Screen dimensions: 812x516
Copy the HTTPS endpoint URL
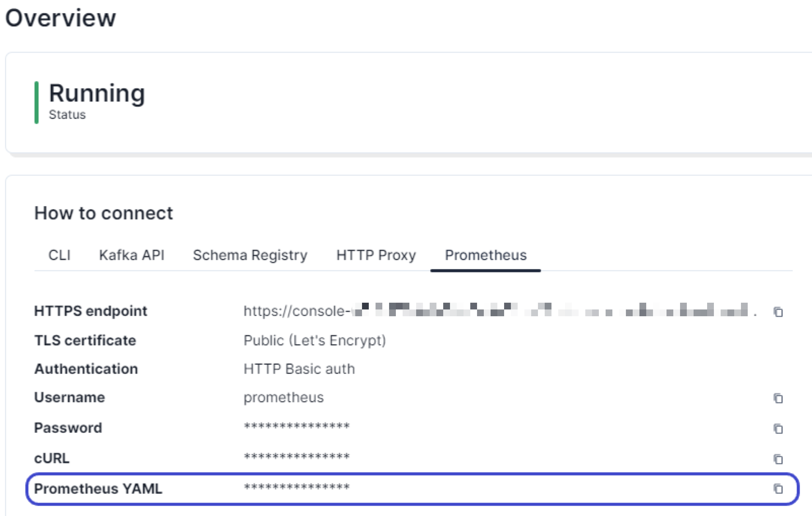coord(778,312)
